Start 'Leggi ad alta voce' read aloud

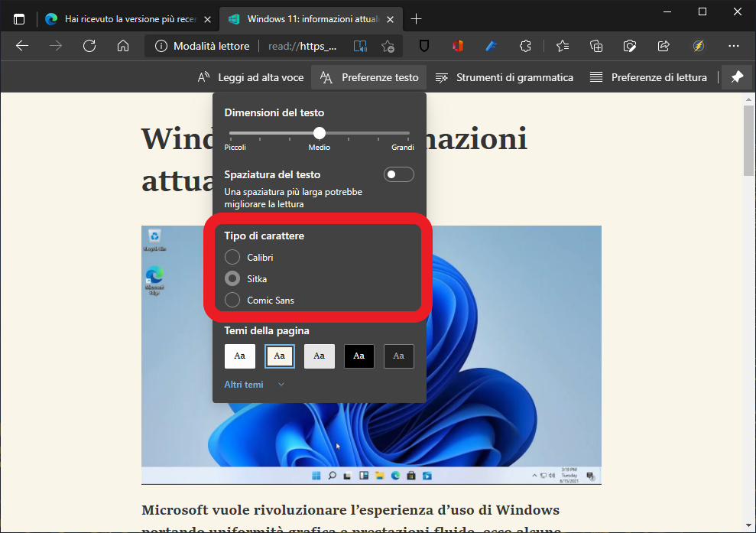[x=251, y=77]
